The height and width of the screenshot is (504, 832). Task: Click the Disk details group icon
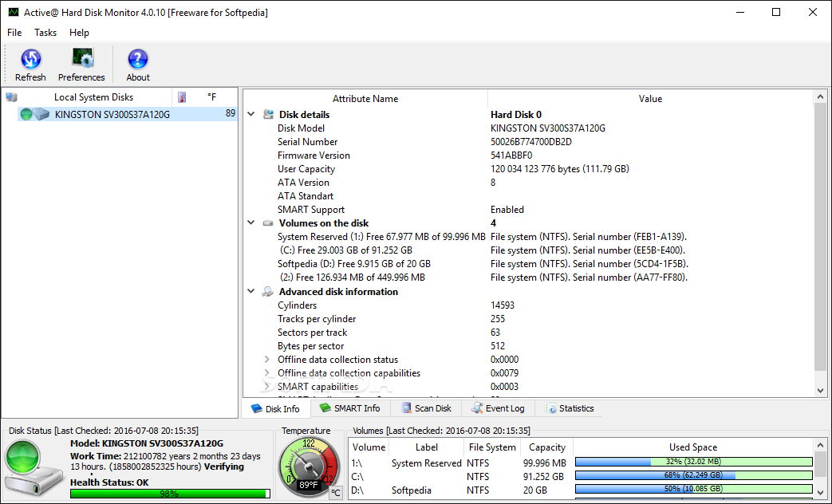click(x=269, y=115)
